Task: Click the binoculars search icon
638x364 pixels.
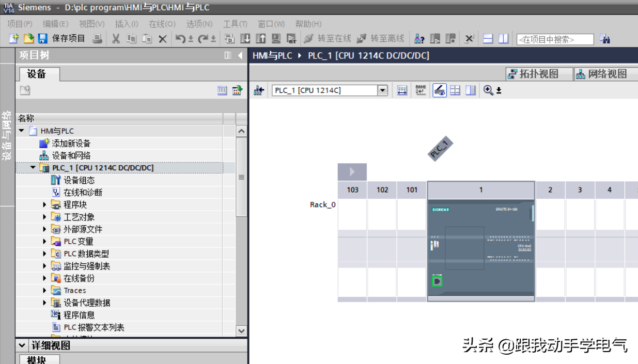Action: [605, 39]
